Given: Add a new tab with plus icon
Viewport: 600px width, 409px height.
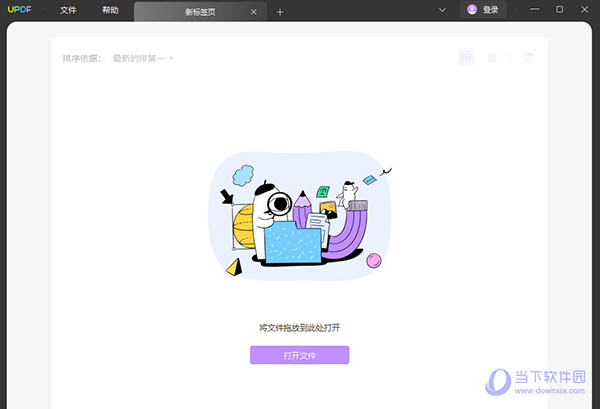Looking at the screenshot, I should point(280,12).
